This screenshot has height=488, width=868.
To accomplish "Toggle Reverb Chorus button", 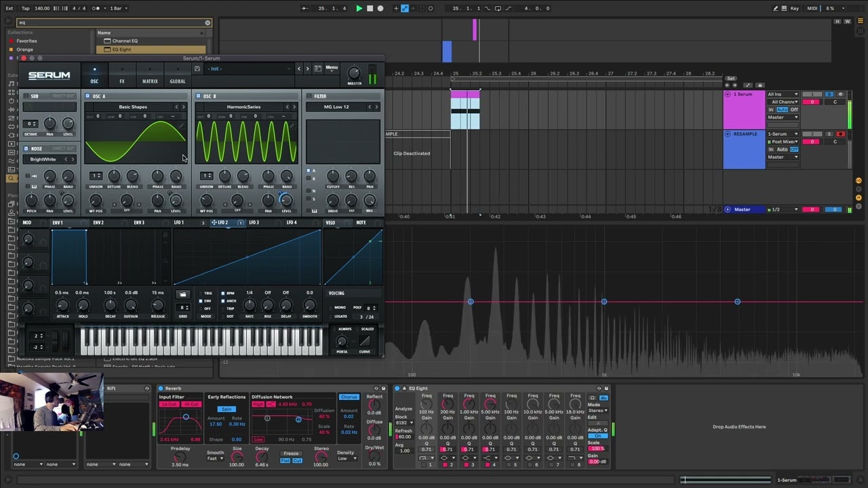I will [349, 397].
